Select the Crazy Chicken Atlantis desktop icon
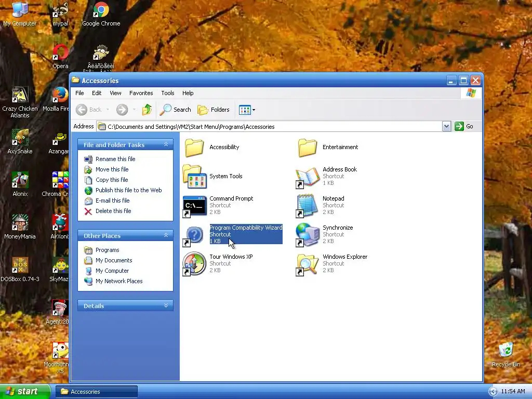 click(x=20, y=102)
